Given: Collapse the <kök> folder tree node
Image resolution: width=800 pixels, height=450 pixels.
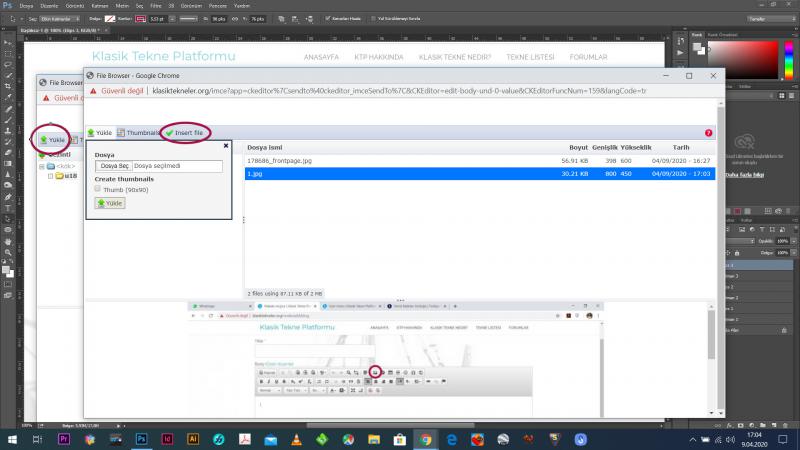Looking at the screenshot, I should click(x=42, y=166).
